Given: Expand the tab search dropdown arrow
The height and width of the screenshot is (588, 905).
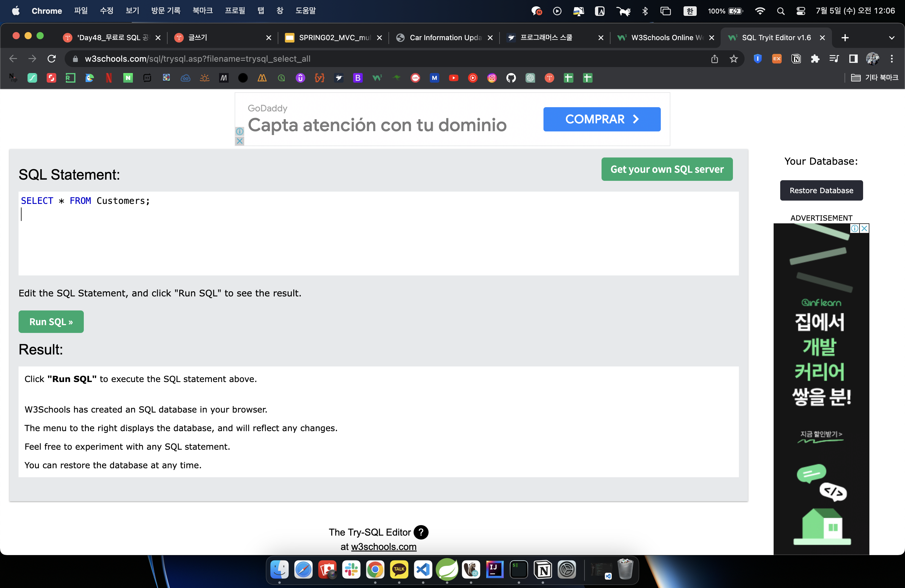Looking at the screenshot, I should pos(891,38).
